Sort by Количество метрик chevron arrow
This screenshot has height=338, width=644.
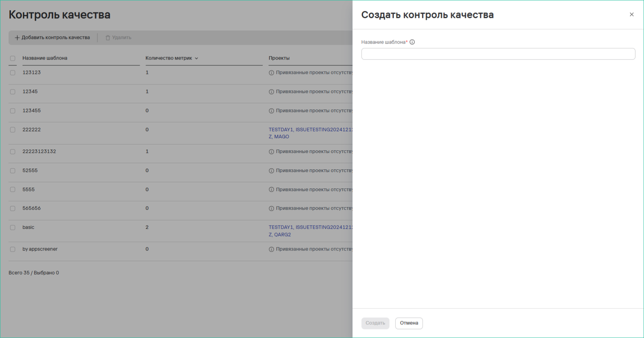click(197, 58)
